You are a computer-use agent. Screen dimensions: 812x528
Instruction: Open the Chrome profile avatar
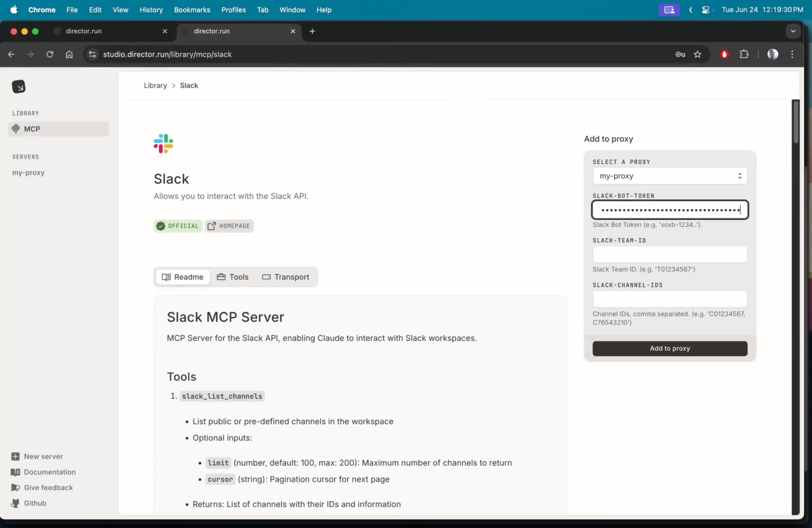click(773, 54)
